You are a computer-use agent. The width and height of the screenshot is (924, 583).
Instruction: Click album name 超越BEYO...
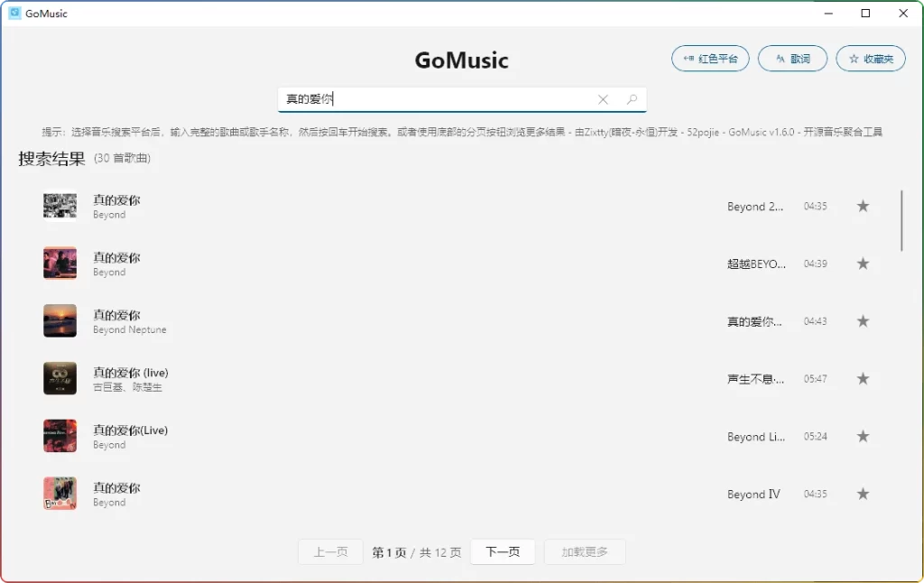(756, 264)
